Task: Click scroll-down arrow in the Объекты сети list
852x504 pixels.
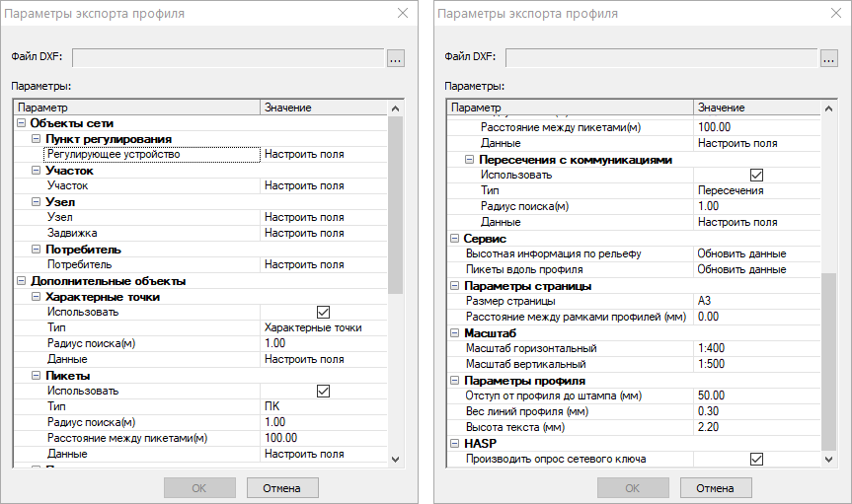Action: 396,459
